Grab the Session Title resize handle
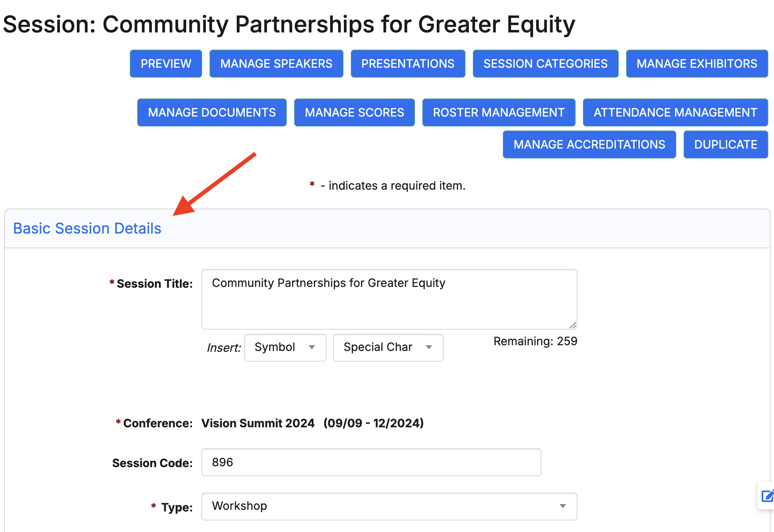Screen dimensions: 774x532 (x=573, y=325)
